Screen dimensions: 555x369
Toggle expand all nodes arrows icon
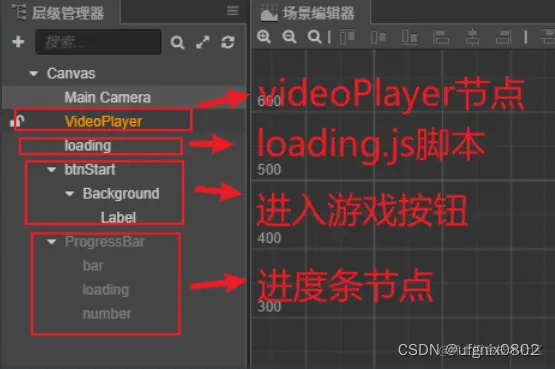tap(203, 42)
